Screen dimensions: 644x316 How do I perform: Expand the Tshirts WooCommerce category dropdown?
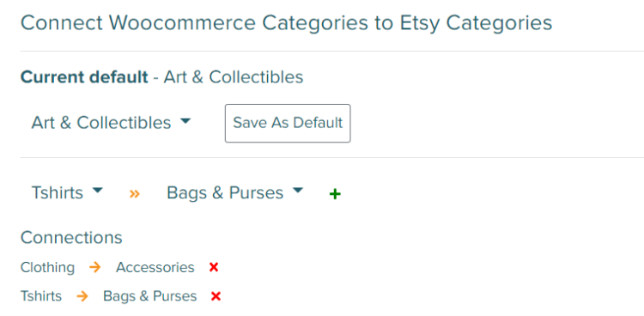point(67,192)
